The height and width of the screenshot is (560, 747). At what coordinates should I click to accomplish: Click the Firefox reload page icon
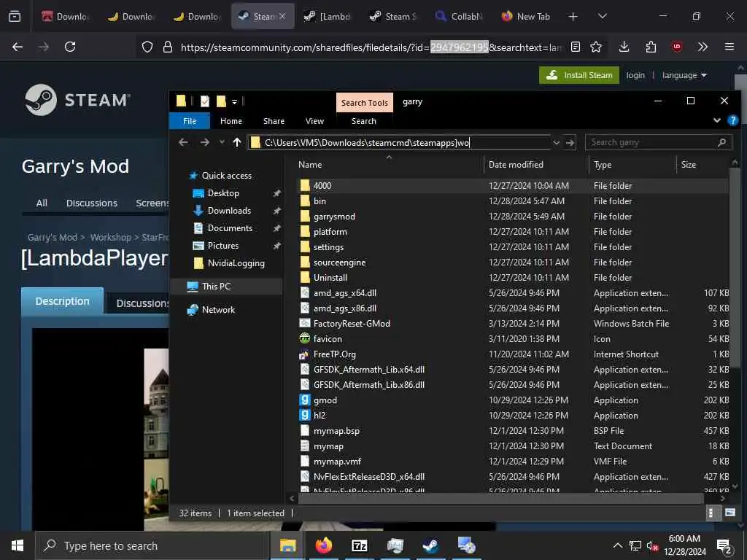point(70,47)
